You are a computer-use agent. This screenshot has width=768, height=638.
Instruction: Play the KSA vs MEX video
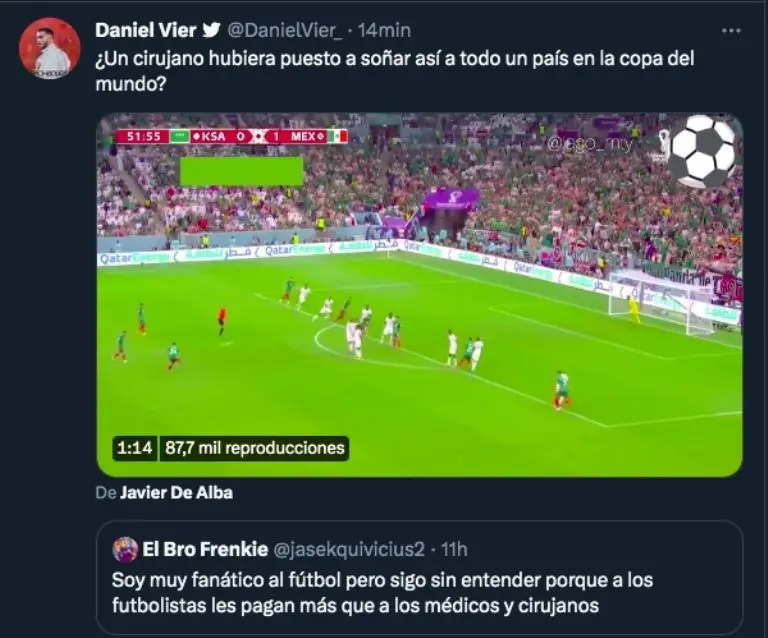pyautogui.click(x=420, y=295)
